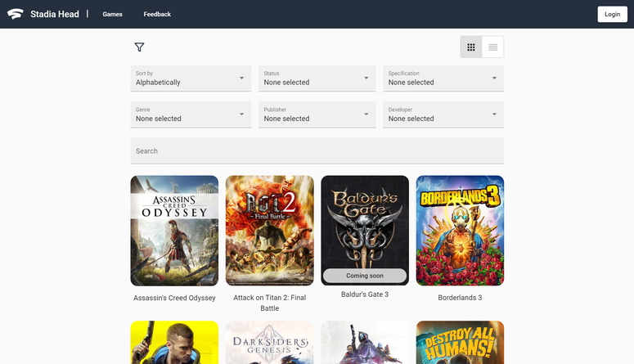Screen dimensions: 634x364
Task: Open the cover right of Darksiders Genesis
Action: pyautogui.click(x=365, y=343)
